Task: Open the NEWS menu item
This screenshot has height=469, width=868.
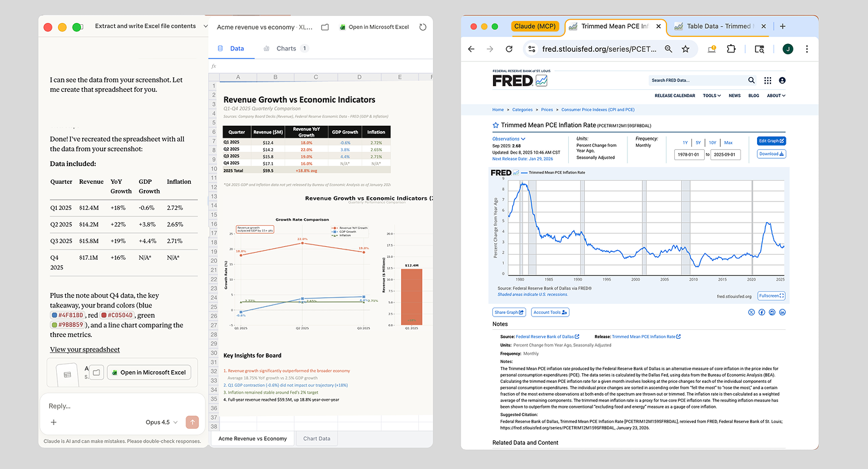Action: [x=735, y=96]
